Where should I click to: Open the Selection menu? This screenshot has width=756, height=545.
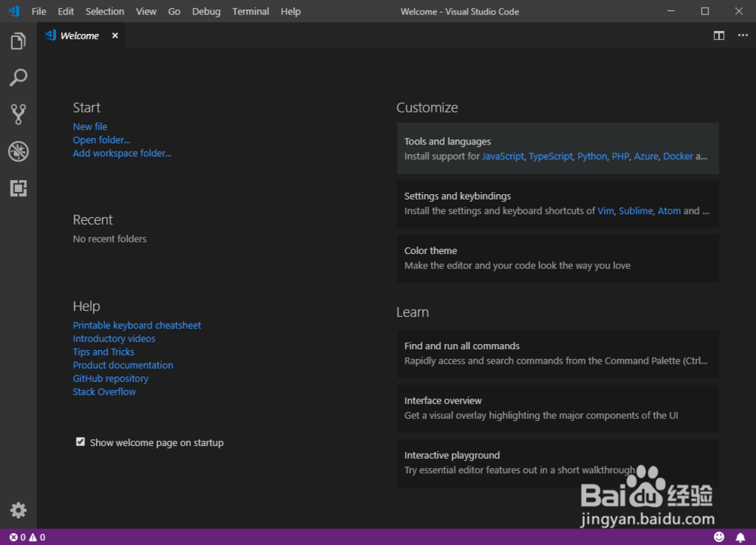(104, 11)
